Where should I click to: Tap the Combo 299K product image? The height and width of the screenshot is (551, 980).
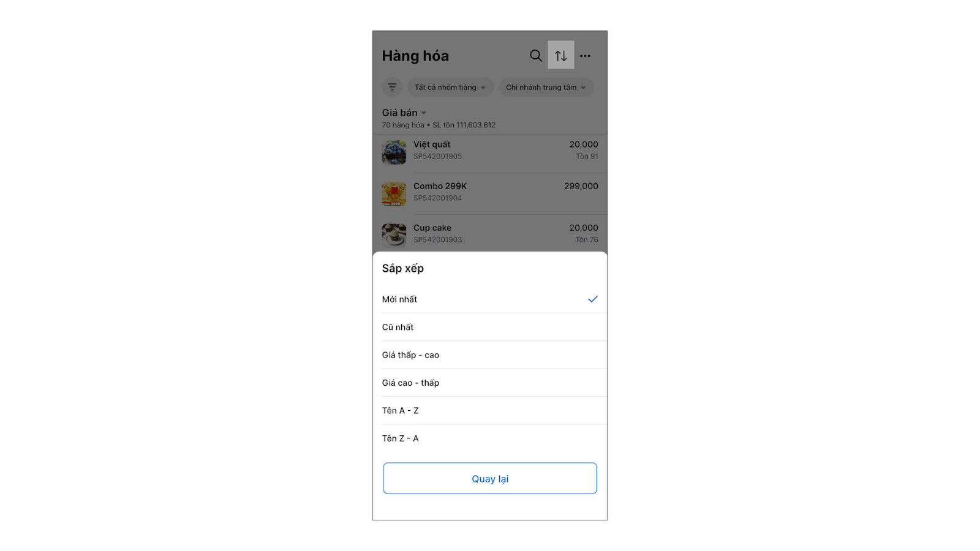394,194
